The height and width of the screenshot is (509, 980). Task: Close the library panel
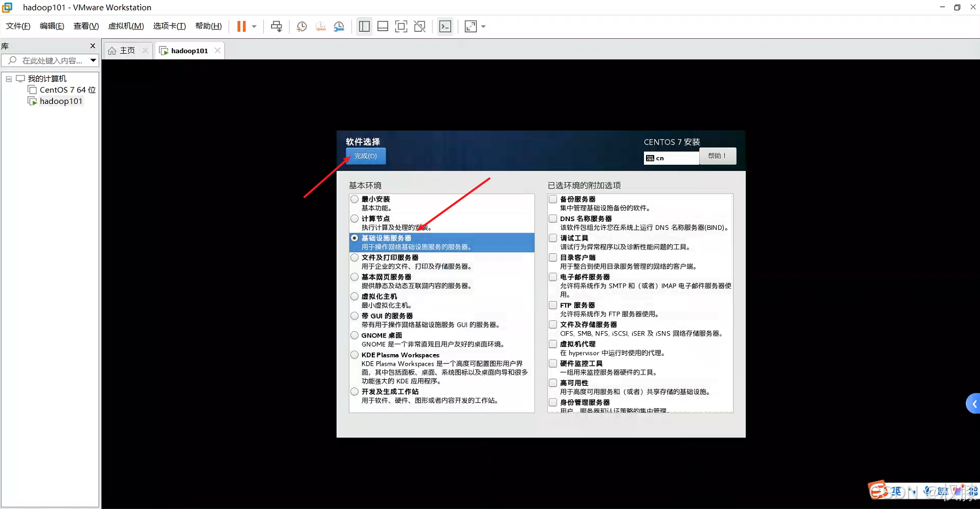93,46
